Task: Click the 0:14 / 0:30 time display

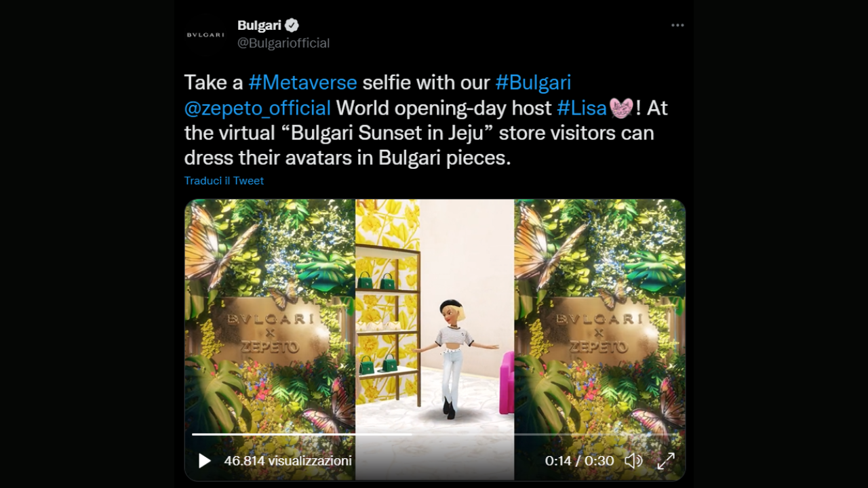Action: coord(579,461)
